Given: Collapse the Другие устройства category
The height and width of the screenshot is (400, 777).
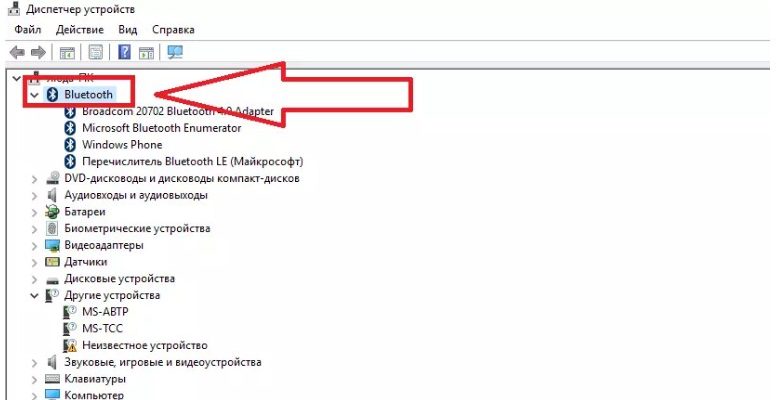Looking at the screenshot, I should pos(34,295).
